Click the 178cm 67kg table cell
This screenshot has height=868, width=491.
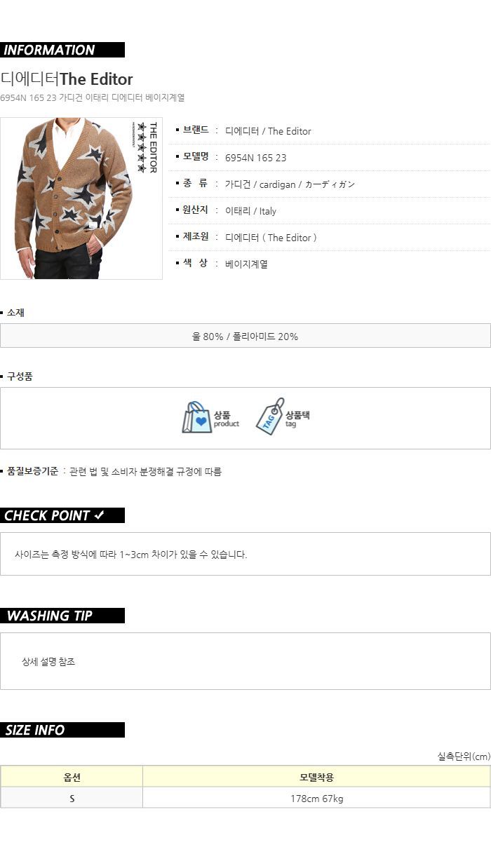316,798
